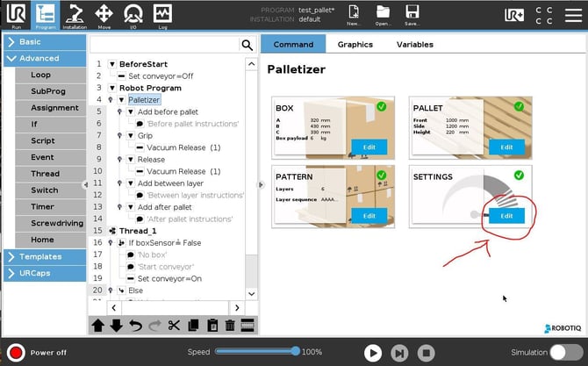Click Edit on the SETTINGS card
Screen dimensions: 588x366
point(506,215)
